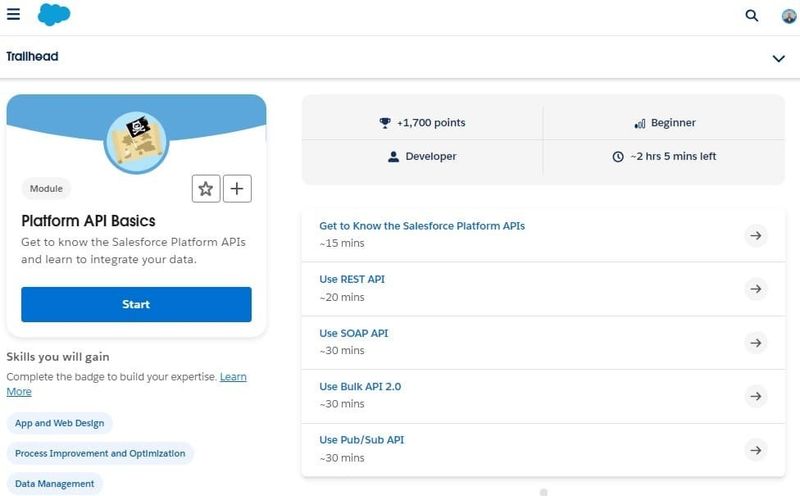Click the +1,700 points text
This screenshot has width=800, height=496.
[431, 122]
